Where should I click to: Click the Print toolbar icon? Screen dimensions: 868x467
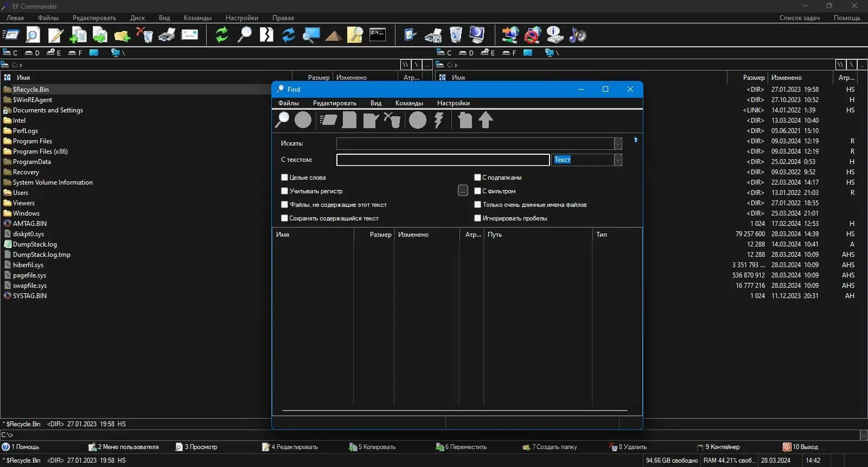click(167, 35)
